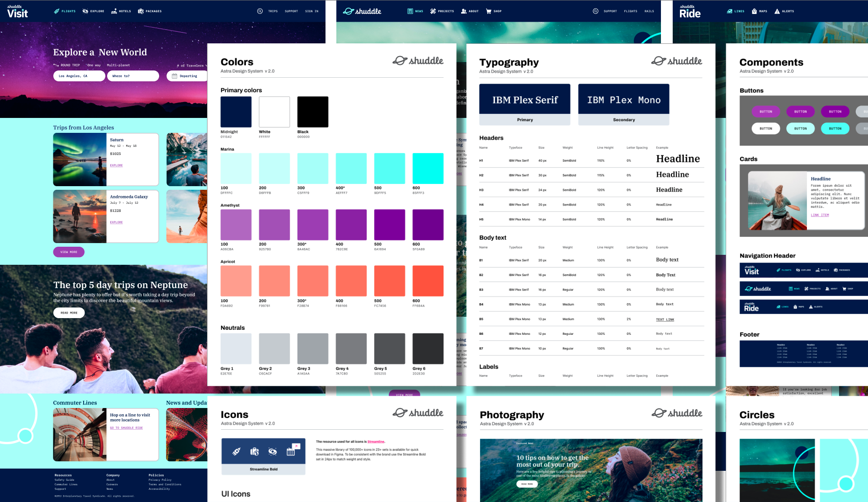Open the # of Travelers dropdown
Screen dimensions: 868x502
[192, 66]
